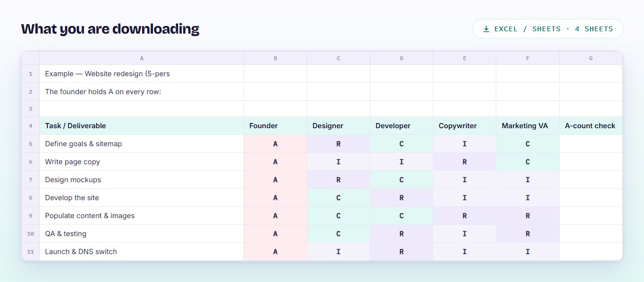Click the download arrow icon in the Excel badge
Image resolution: width=644 pixels, height=282 pixels.
(486, 29)
